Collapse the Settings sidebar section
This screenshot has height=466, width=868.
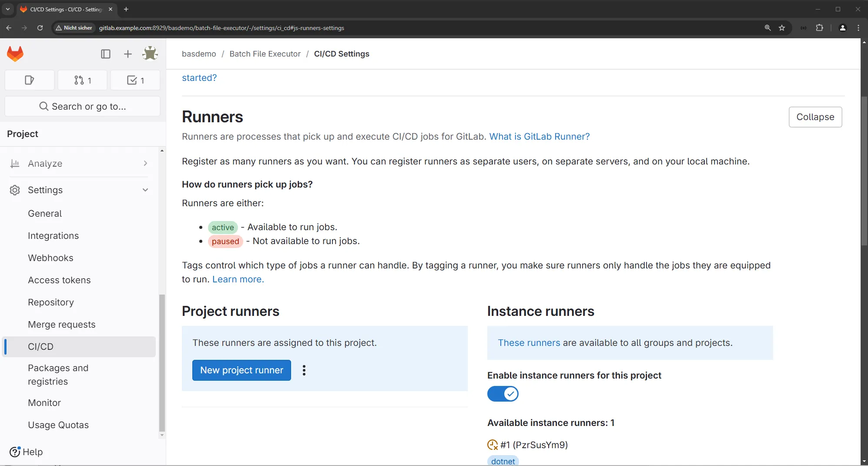(78, 190)
